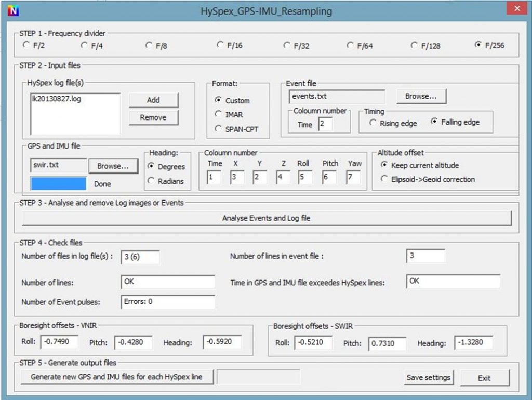The width and height of the screenshot is (532, 400).
Task: Click the blue loading progress bar
Action: tap(58, 183)
